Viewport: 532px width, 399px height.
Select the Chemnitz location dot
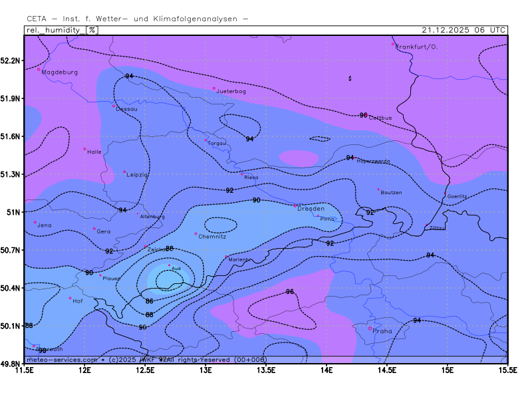196,233
